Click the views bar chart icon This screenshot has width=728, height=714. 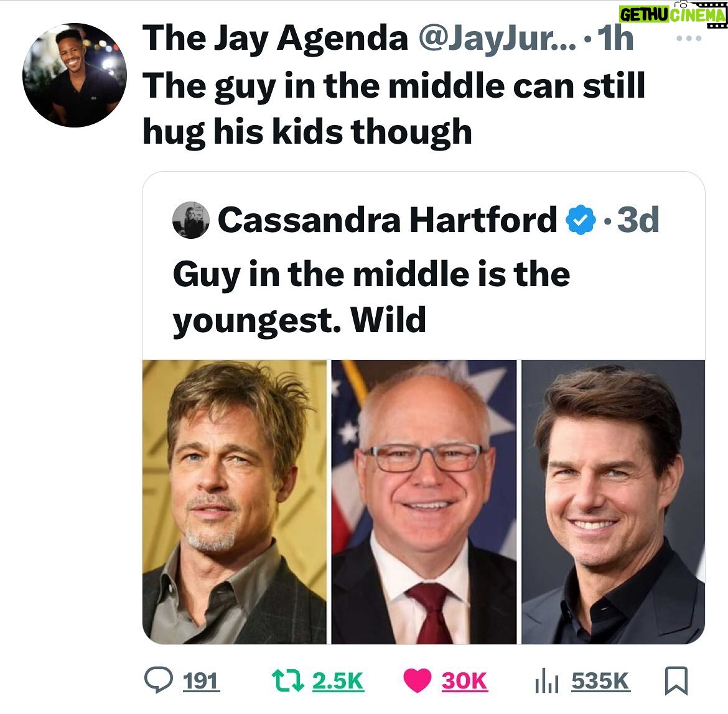click(546, 682)
